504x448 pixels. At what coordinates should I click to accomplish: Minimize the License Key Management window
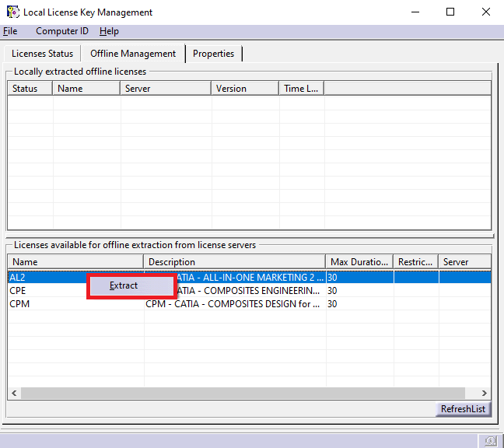pos(415,12)
